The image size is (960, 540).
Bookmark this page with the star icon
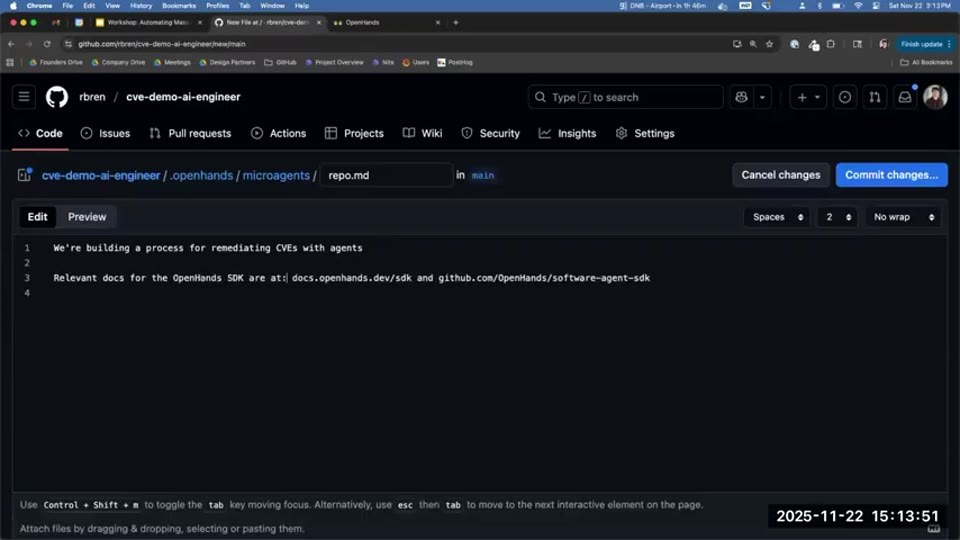770,44
